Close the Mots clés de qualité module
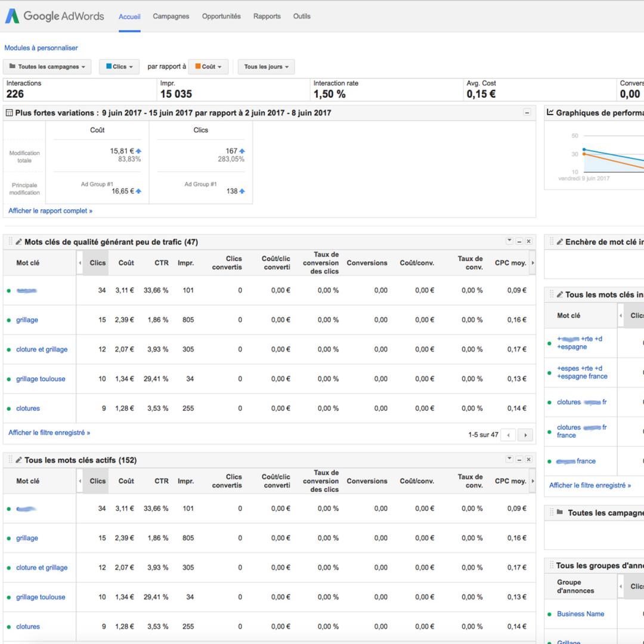Image resolution: width=644 pixels, height=644 pixels. click(x=529, y=241)
